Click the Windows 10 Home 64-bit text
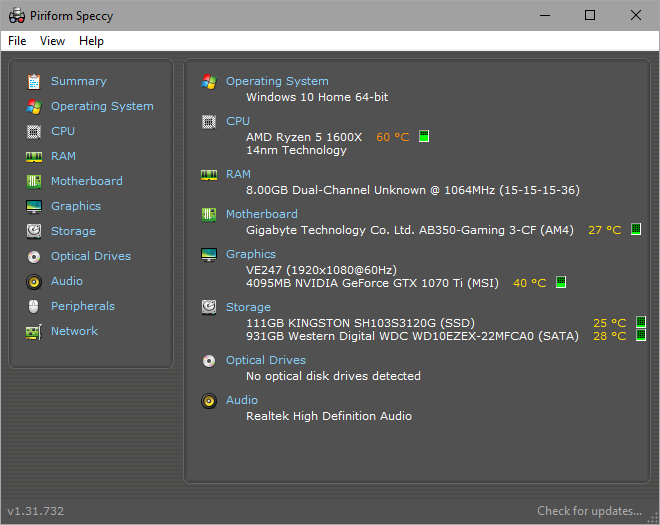 click(x=317, y=97)
